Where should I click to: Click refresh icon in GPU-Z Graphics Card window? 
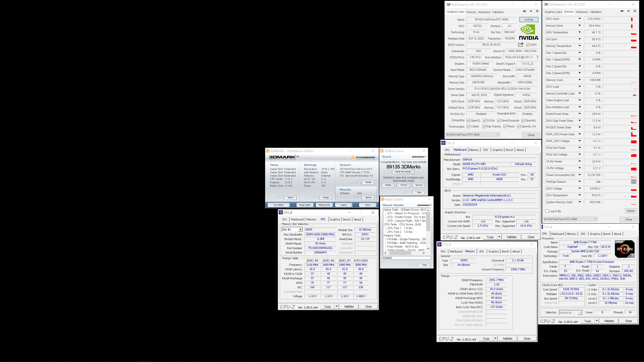[531, 11]
